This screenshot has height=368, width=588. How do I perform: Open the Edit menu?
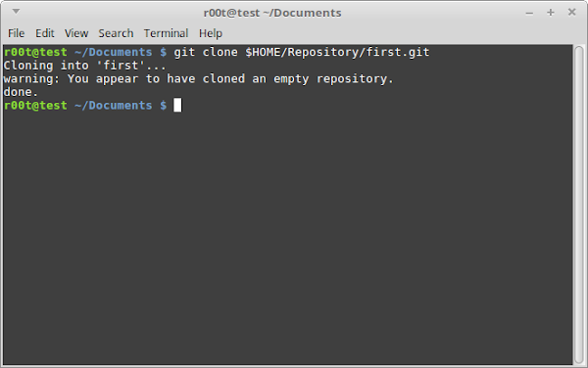[45, 33]
